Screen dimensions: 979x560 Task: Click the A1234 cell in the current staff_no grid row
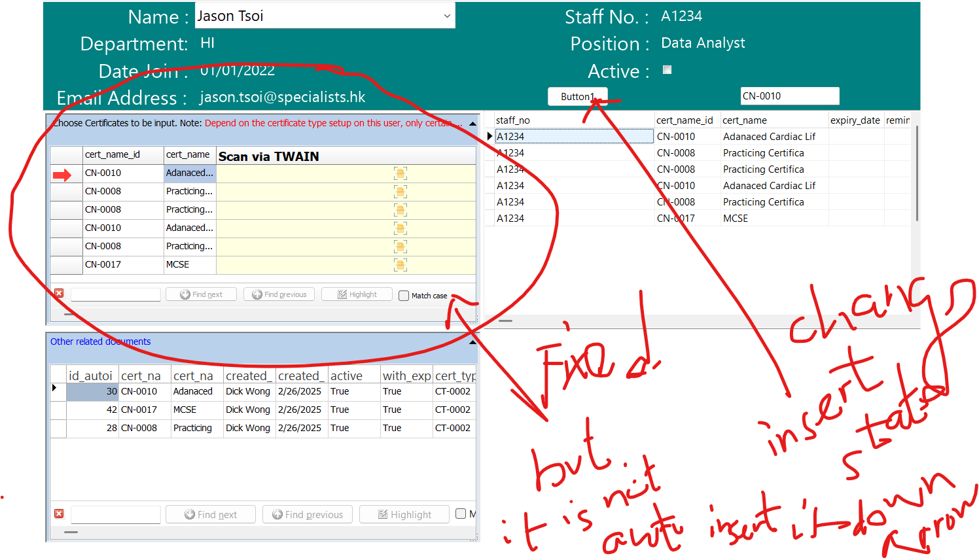click(574, 137)
